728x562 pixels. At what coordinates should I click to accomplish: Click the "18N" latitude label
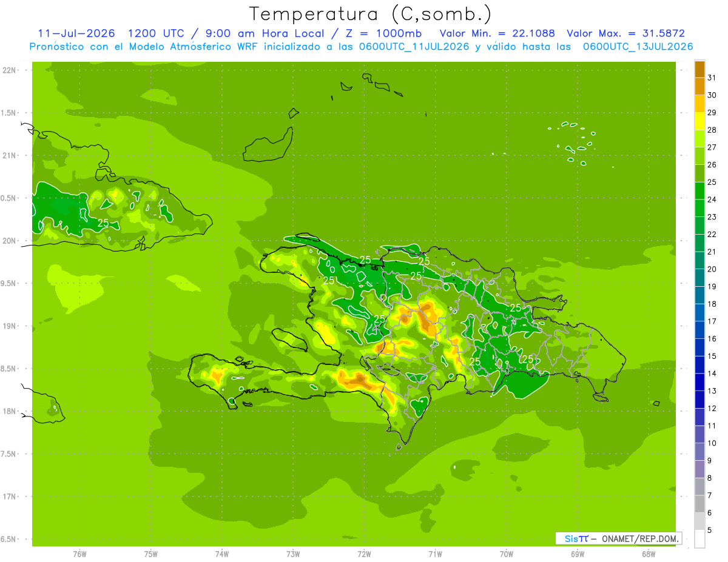point(10,412)
